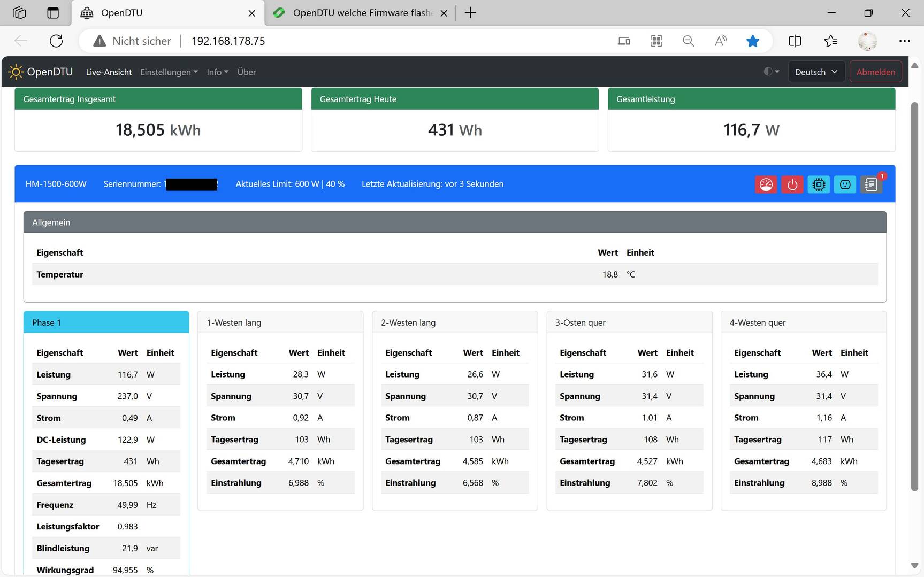Click Aktuelles Limit: 600 W | 40 % text
This screenshot has width=924, height=577.
click(290, 184)
